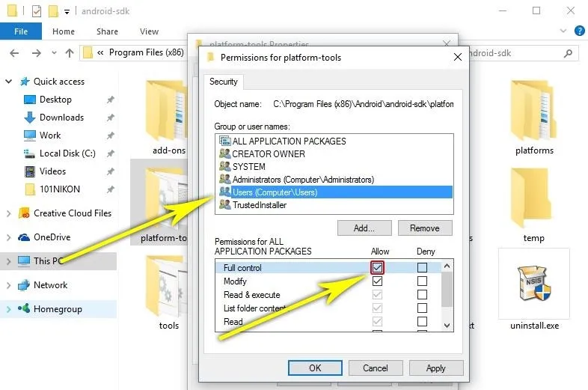Click the Up one level arrow

(x=70, y=53)
